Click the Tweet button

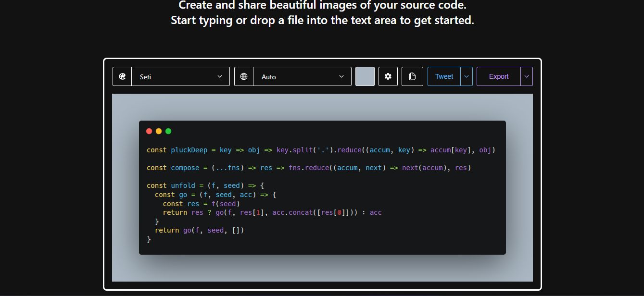pyautogui.click(x=444, y=76)
